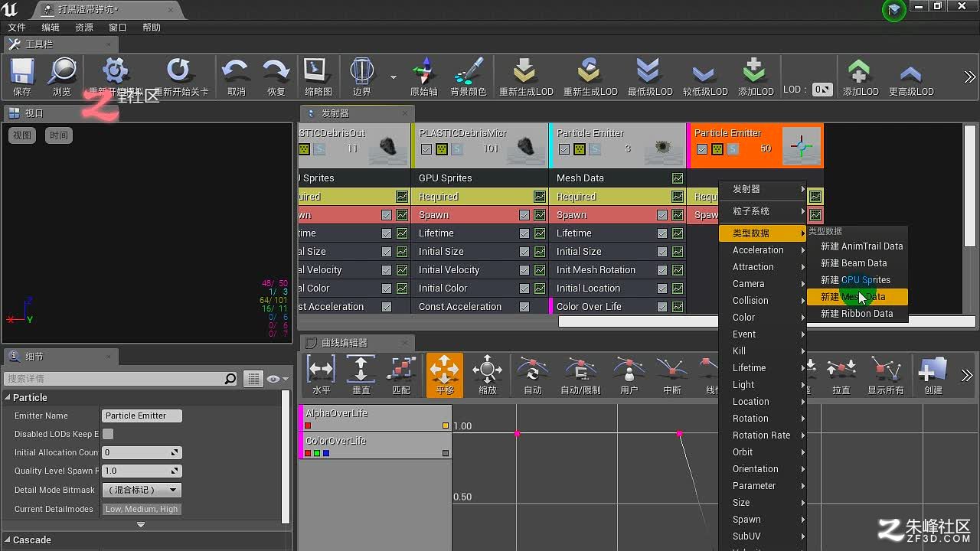Click the Restart Level (重新开始关卡) icon
This screenshot has width=980, height=551.
[x=178, y=72]
